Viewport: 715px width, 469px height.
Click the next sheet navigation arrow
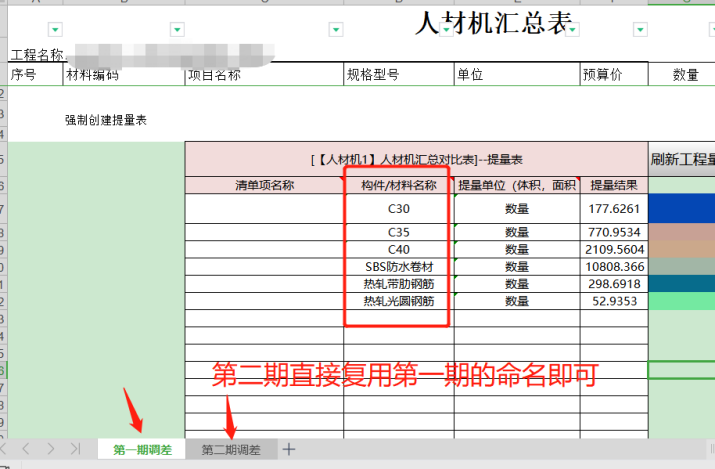click(x=50, y=450)
